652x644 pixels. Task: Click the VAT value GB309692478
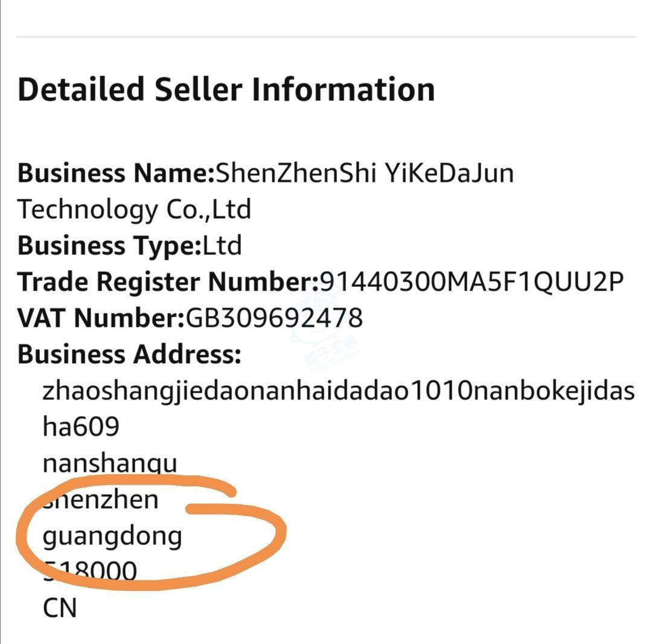coord(274,318)
